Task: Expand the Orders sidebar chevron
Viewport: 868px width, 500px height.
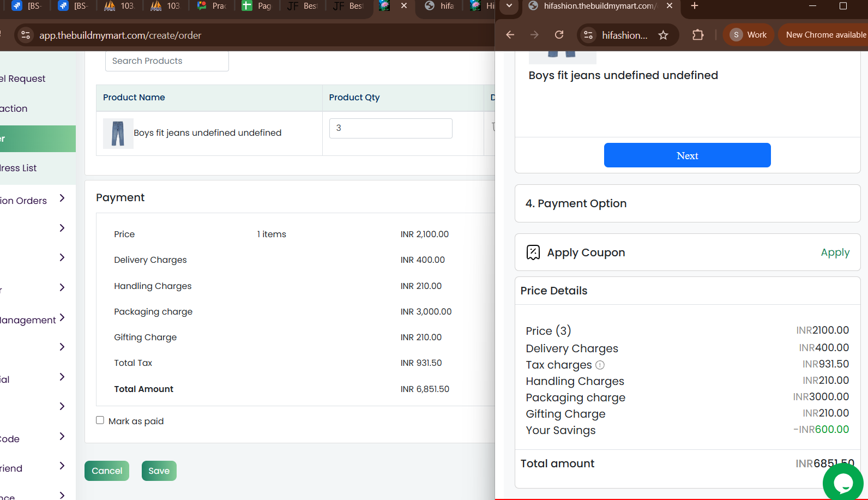Action: [x=62, y=198]
